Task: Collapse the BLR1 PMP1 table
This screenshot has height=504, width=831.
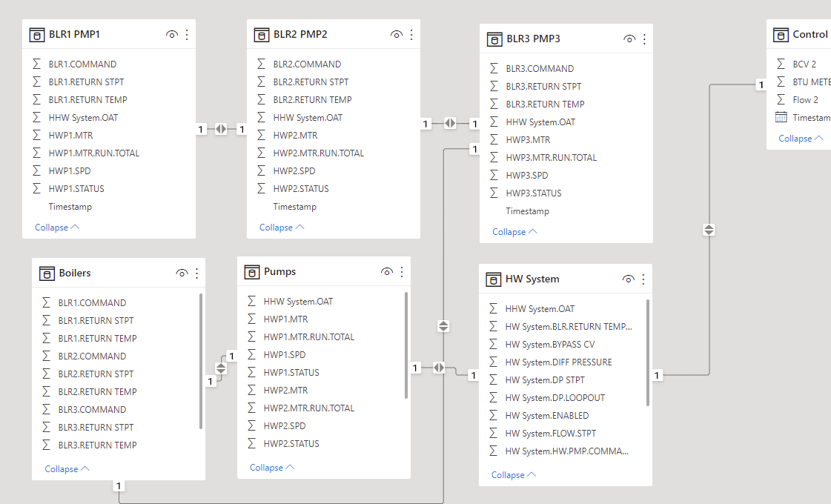Action: click(57, 228)
